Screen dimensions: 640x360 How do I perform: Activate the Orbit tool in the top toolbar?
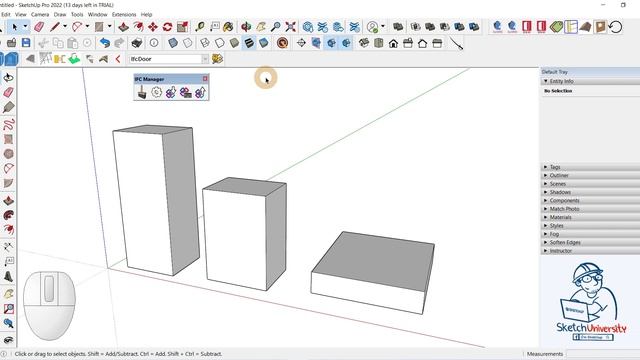point(246,27)
